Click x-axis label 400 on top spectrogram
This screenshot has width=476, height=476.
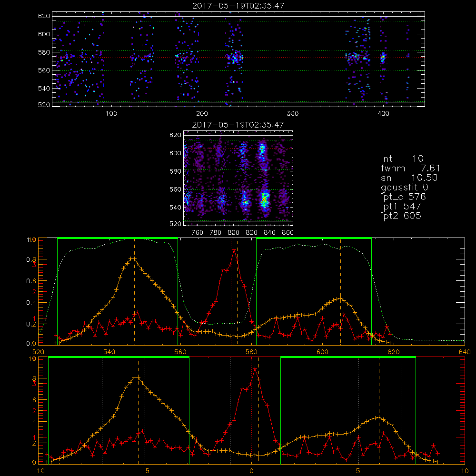tap(383, 114)
